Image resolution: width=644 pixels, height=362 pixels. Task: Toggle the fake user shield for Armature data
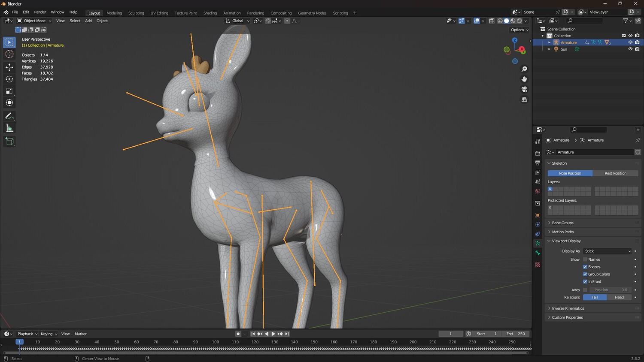point(638,152)
